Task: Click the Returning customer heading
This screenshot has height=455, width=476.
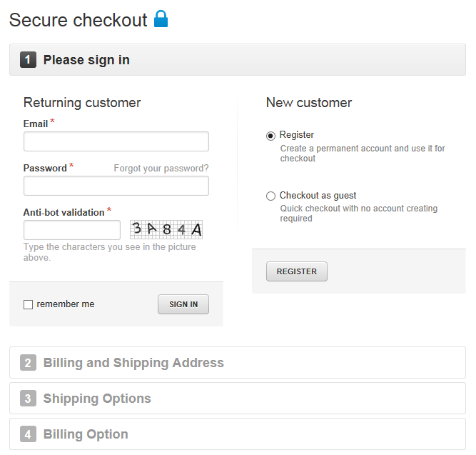Action: pos(82,103)
